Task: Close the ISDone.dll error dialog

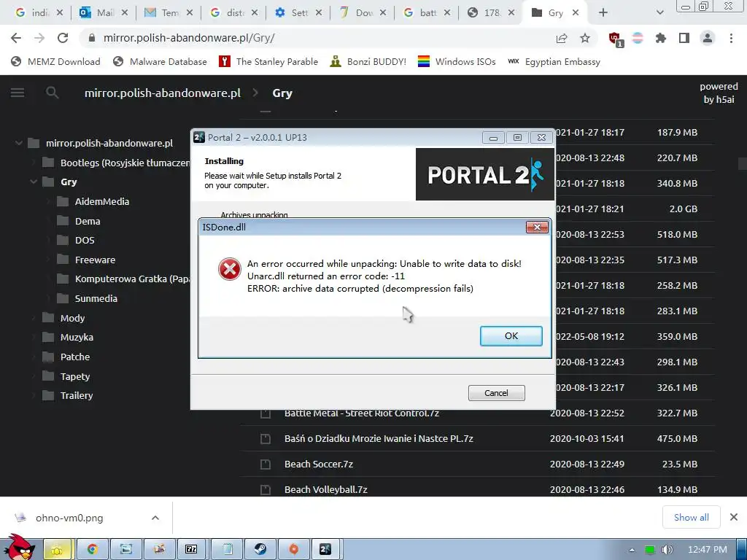Action: (x=537, y=227)
